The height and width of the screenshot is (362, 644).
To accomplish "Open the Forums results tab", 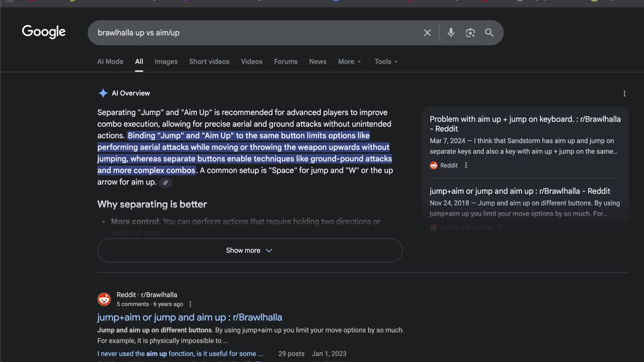I will pos(286,61).
